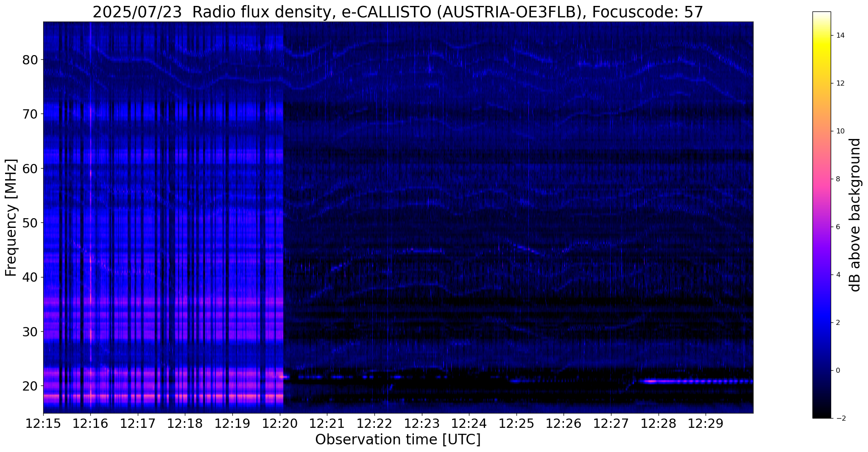Viewport: 868px width, 452px height.
Task: Click the colorbar tick value 12
Action: point(840,83)
